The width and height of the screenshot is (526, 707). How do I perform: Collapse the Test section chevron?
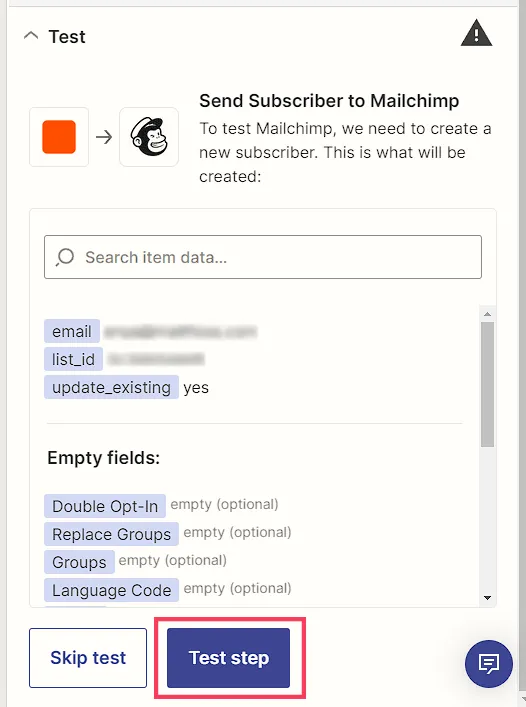coord(31,36)
